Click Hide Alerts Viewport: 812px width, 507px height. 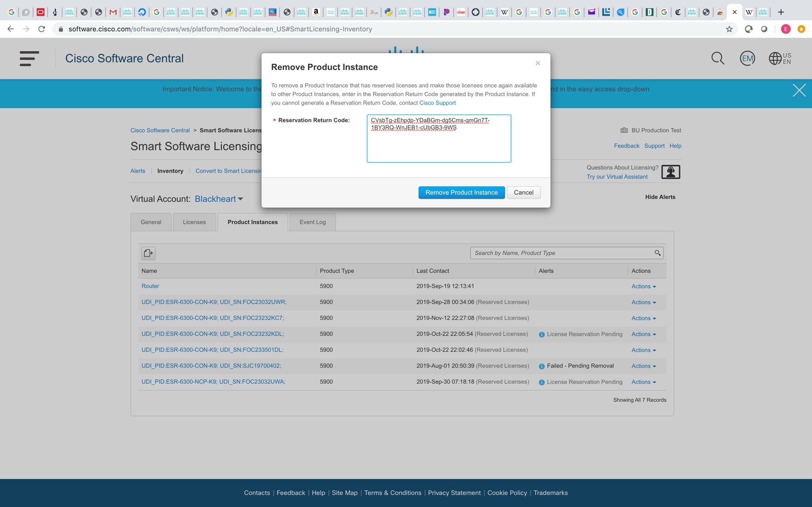click(660, 197)
